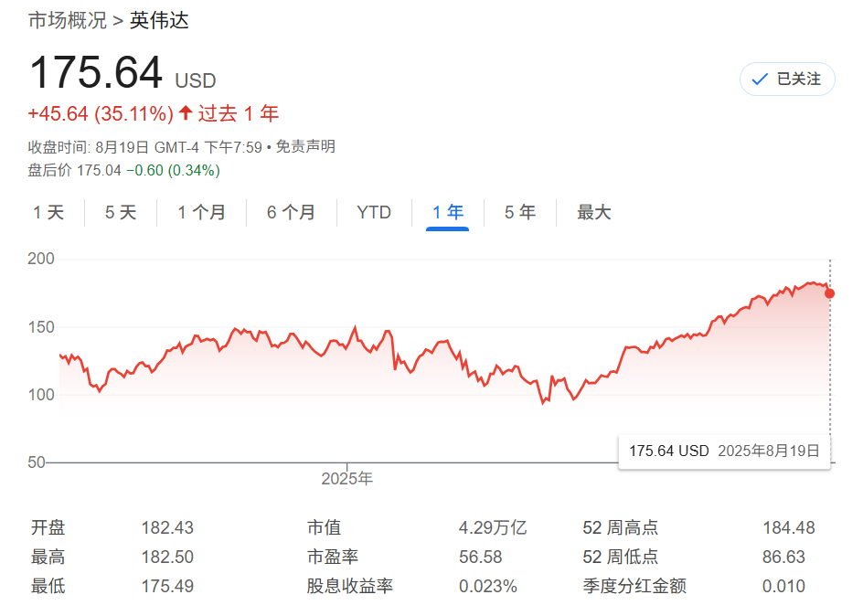This screenshot has width=863, height=616.
Task: Click the 股息收益率 value 0.023%
Action: (488, 587)
